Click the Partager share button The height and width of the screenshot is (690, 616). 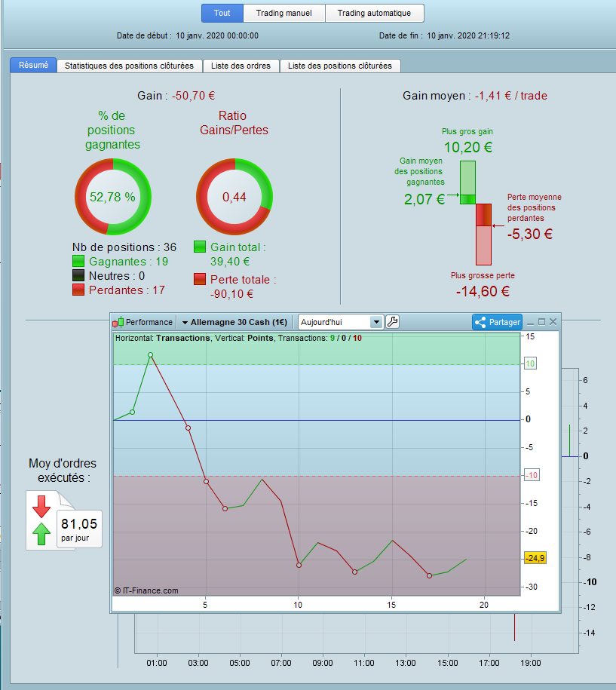pyautogui.click(x=497, y=322)
